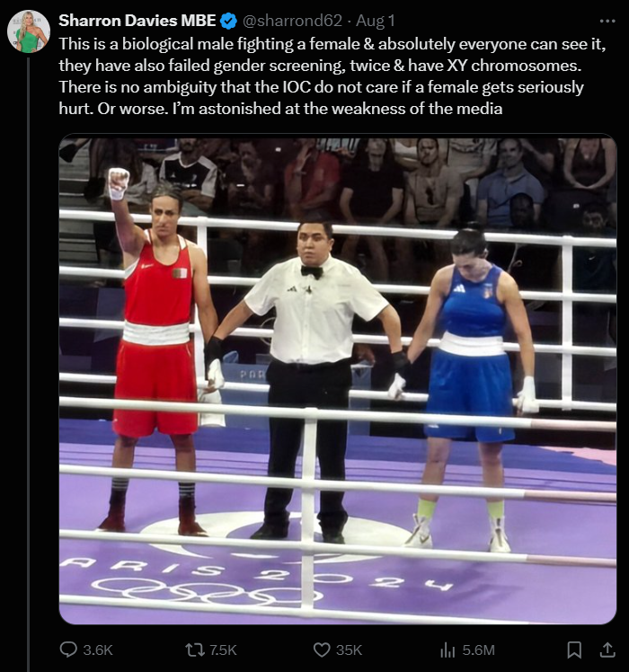Click the repost arrows icon
629x672 pixels.
pos(194,650)
